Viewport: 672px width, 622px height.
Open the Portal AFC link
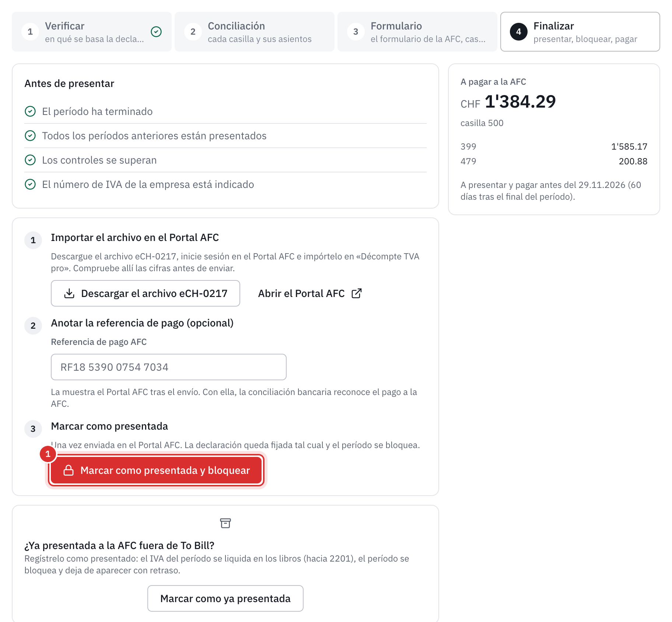coord(310,293)
